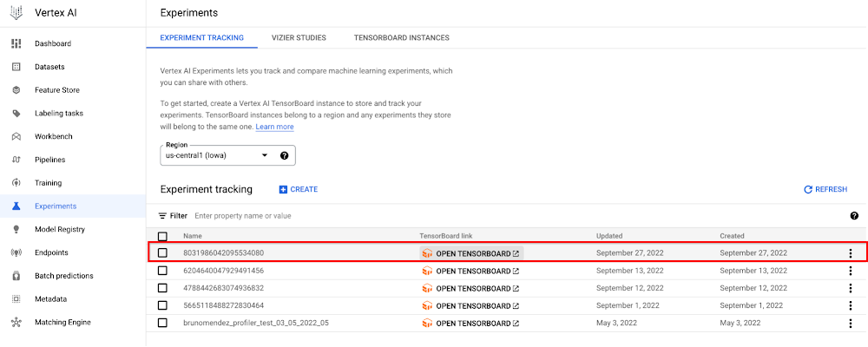Open Dashboard in the sidebar
The image size is (868, 347).
pyautogui.click(x=73, y=43)
